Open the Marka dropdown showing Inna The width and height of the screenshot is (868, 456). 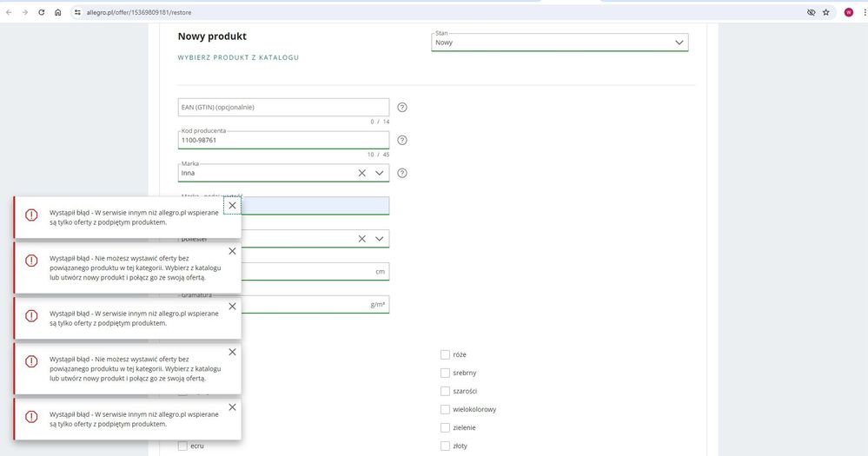point(380,173)
